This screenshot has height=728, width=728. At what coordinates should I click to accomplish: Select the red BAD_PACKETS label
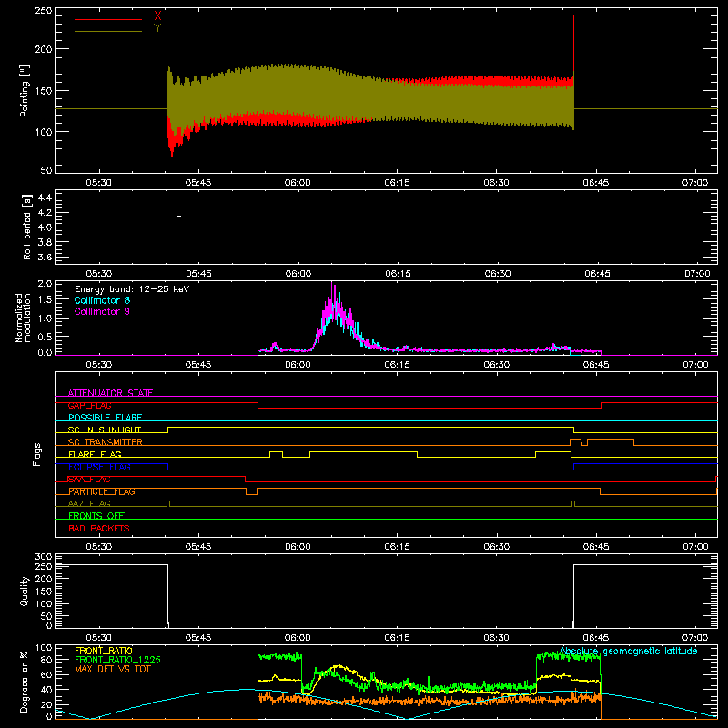pos(99,528)
